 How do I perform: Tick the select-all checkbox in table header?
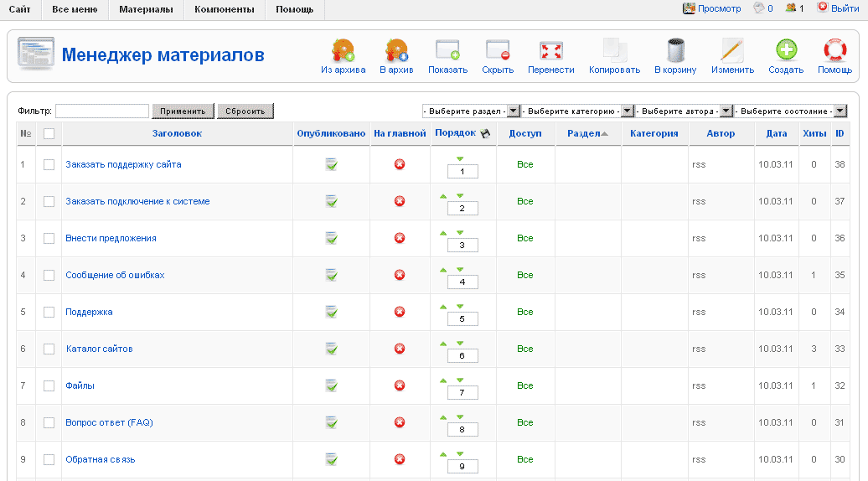coord(49,133)
